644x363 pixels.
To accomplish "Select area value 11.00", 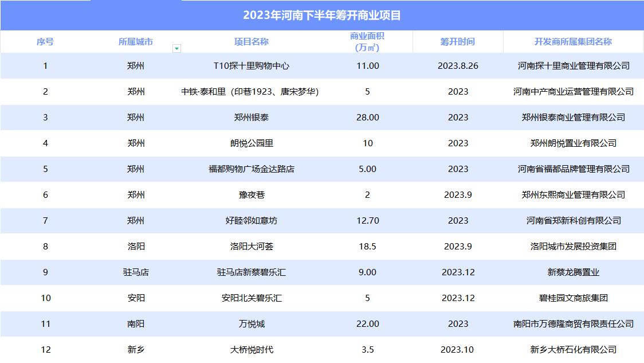I will point(368,66).
